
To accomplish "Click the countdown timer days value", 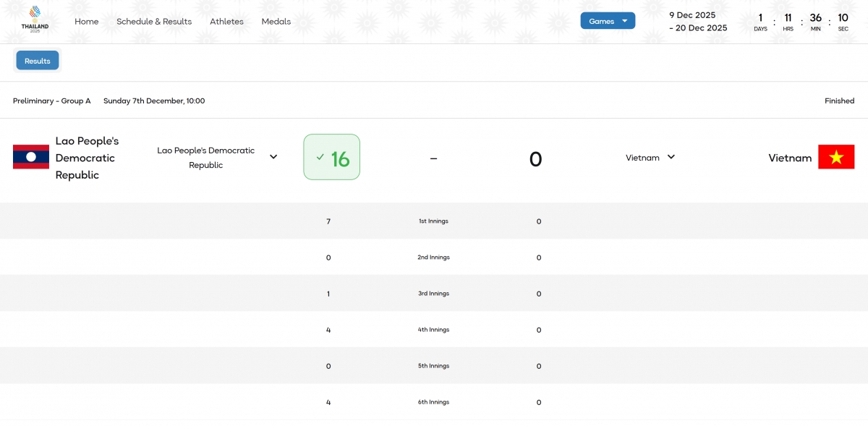I will (x=760, y=18).
